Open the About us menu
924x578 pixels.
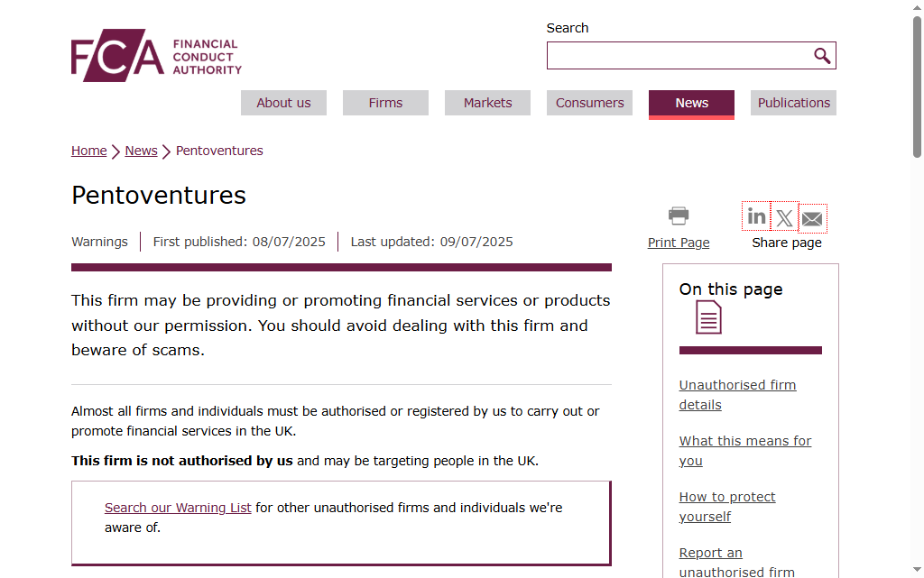(x=283, y=103)
